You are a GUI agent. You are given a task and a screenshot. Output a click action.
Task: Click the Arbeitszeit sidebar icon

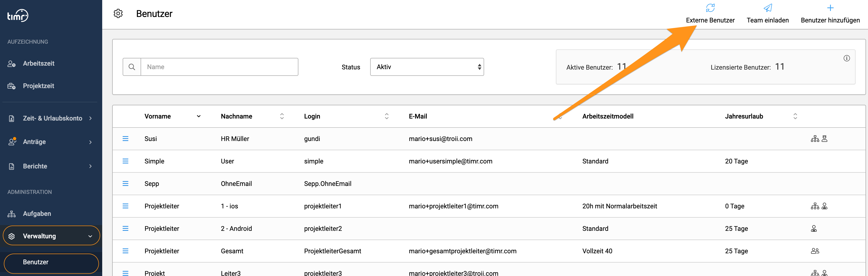pos(11,63)
